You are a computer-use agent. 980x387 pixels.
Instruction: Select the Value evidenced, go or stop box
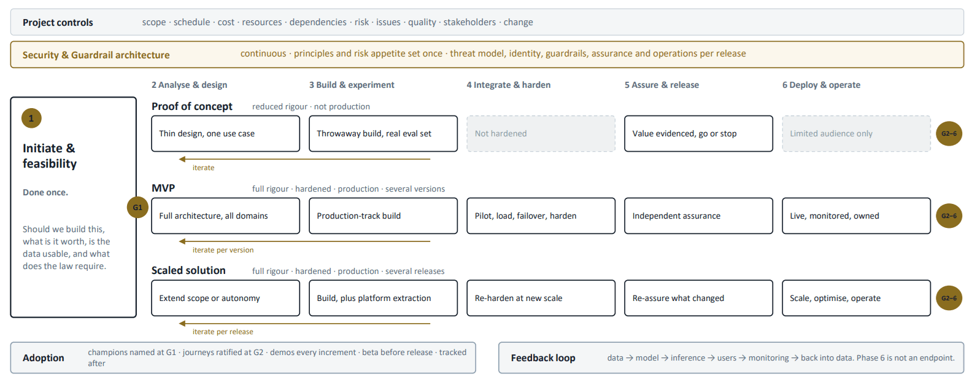point(699,133)
